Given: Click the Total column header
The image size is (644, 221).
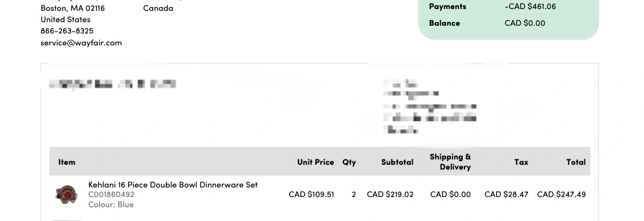Looking at the screenshot, I should [x=576, y=162].
